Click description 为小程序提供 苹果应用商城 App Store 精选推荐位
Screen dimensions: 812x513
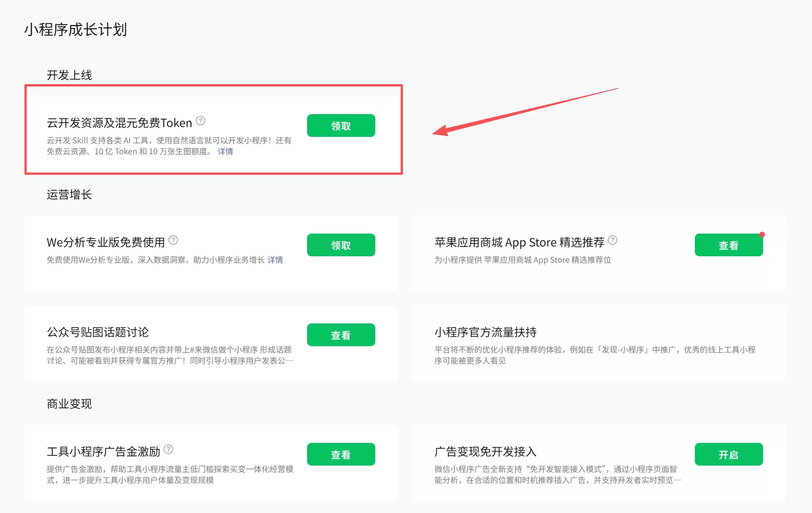523,260
